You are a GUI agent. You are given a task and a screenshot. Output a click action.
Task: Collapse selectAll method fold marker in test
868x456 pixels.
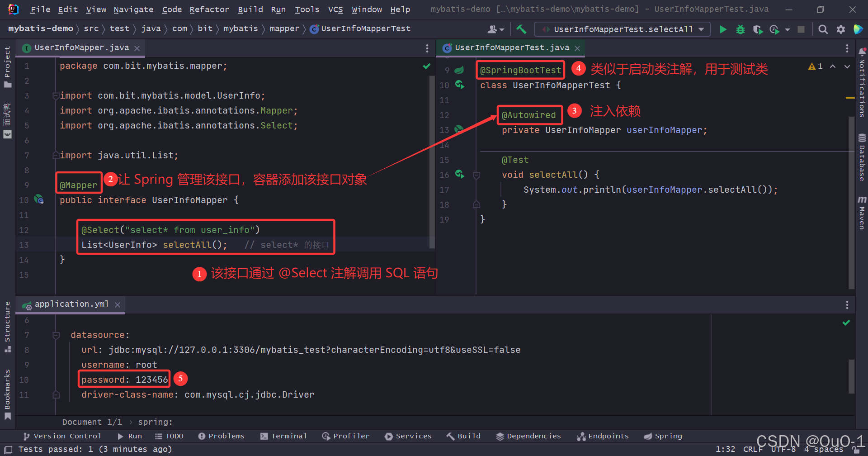pos(476,175)
